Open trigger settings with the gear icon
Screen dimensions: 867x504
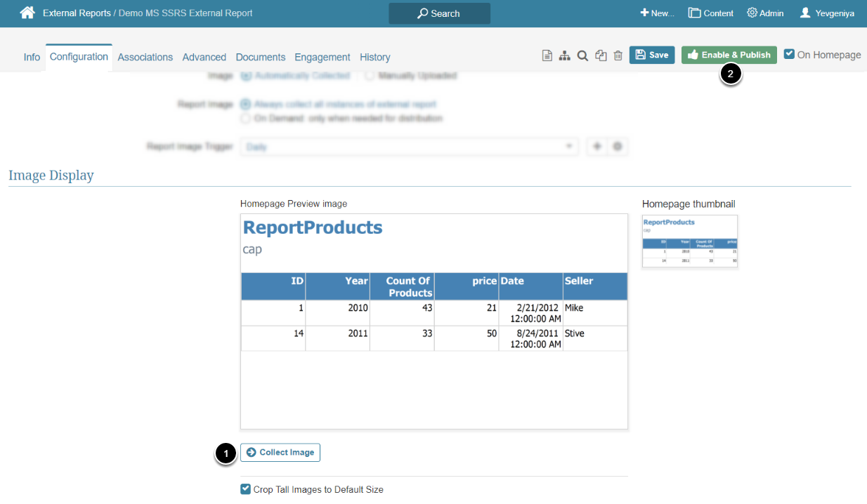point(618,147)
